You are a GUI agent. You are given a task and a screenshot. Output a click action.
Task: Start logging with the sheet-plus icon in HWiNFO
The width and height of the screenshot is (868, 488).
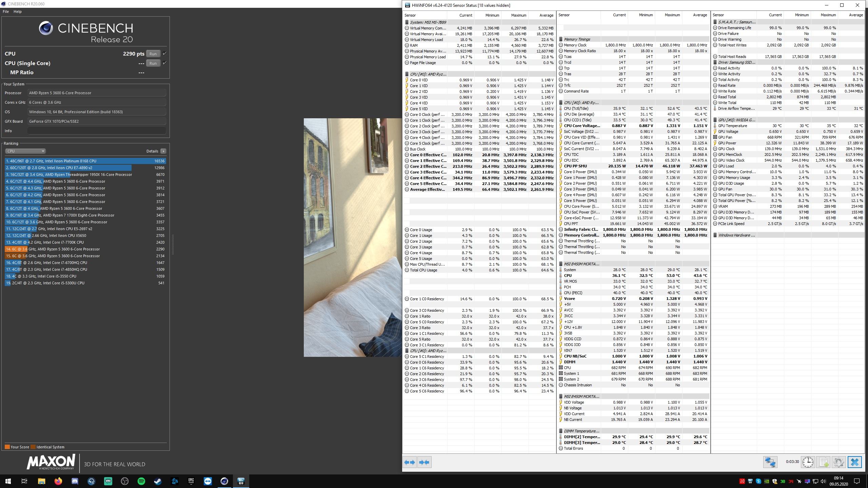tap(823, 462)
